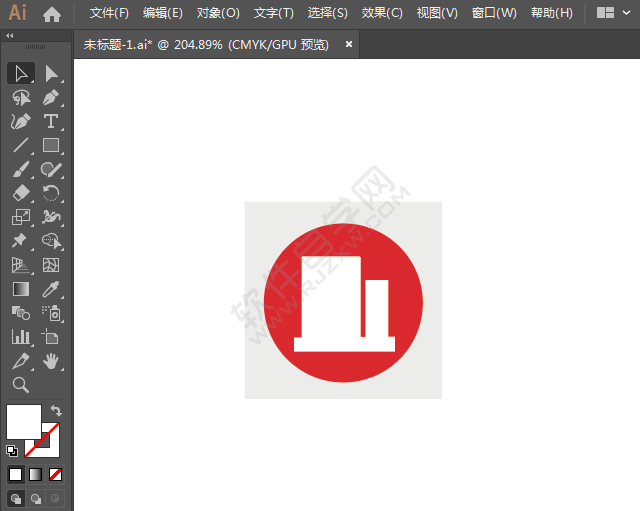Expand the workspace switcher dropdown arrow
This screenshot has width=640, height=511.
(627, 13)
